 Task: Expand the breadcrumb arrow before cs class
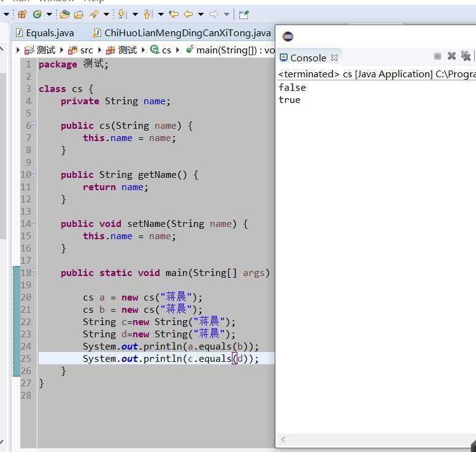pos(144,50)
